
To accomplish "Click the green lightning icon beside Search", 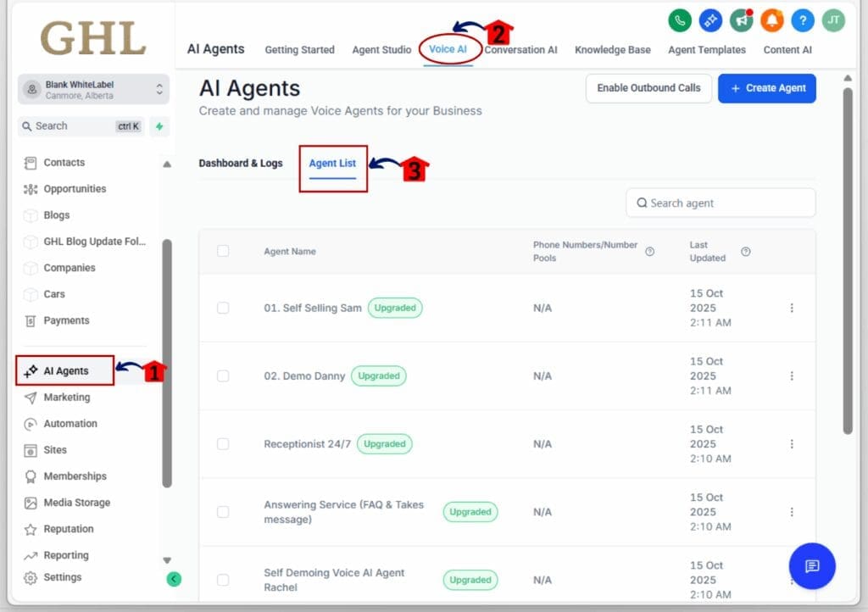I will [159, 126].
